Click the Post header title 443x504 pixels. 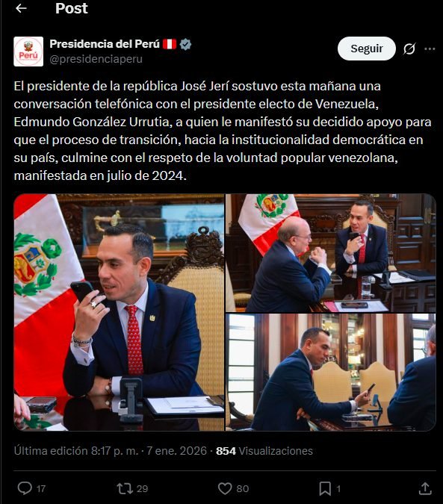click(x=72, y=8)
